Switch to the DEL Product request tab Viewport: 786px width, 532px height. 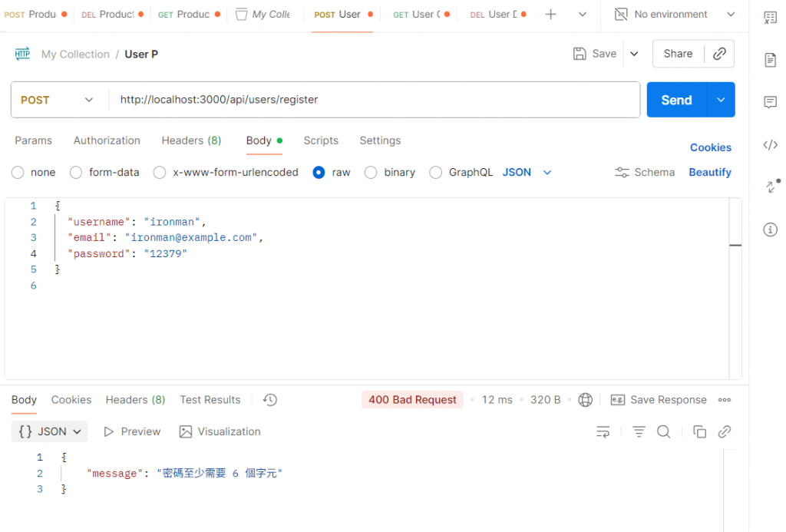coord(112,15)
